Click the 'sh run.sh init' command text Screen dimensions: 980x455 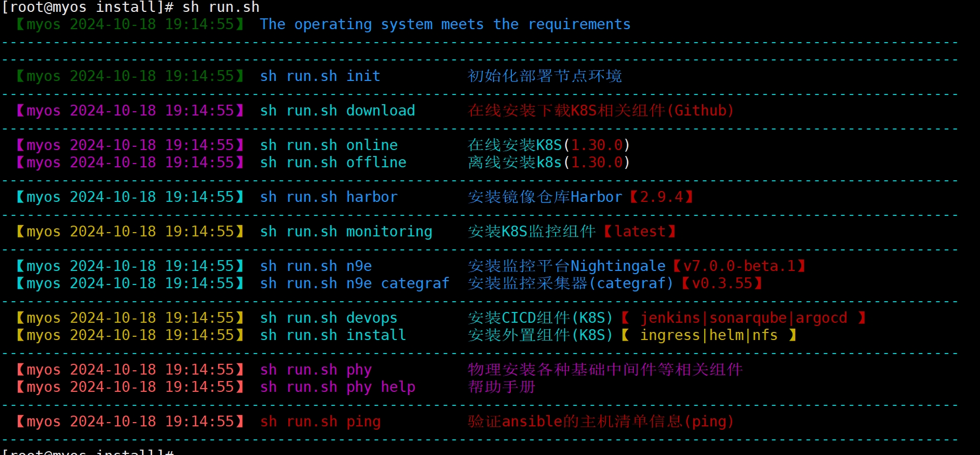320,76
